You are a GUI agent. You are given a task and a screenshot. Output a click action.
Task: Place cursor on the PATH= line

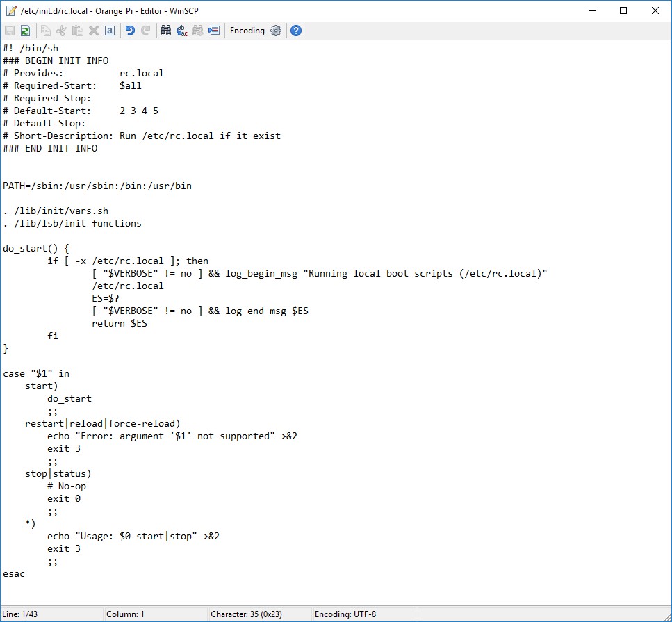pyautogui.click(x=97, y=186)
